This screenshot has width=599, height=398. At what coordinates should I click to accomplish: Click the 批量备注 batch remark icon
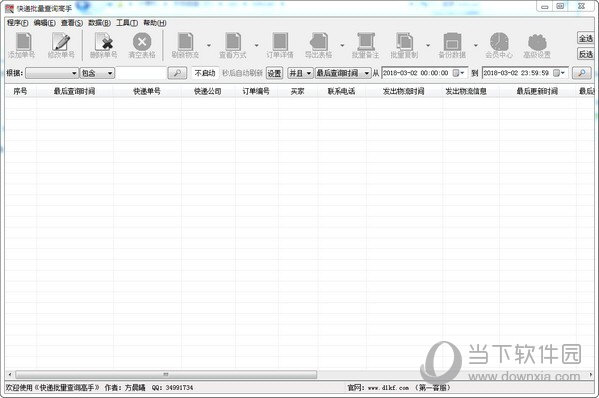coord(366,42)
